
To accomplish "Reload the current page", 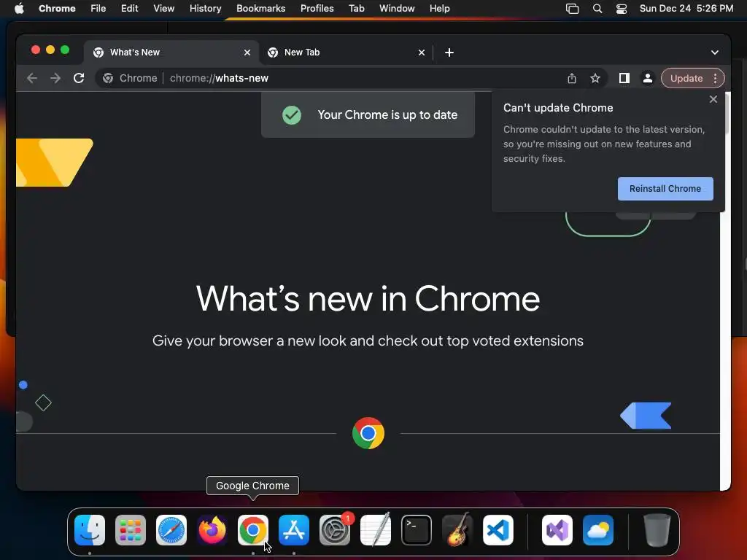I will (x=79, y=78).
